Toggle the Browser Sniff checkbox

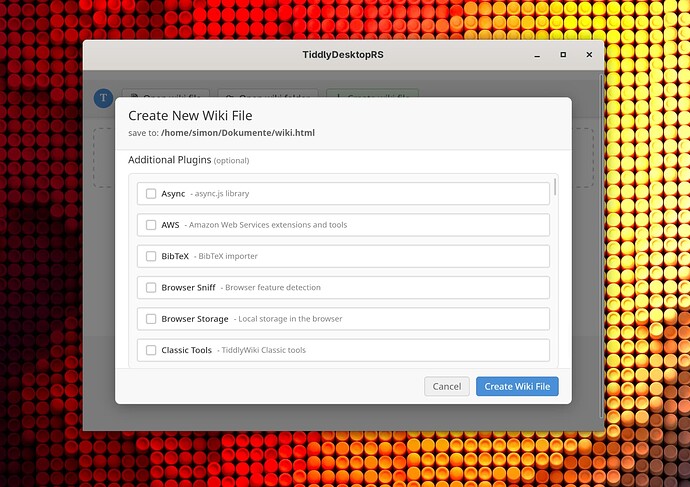(151, 287)
